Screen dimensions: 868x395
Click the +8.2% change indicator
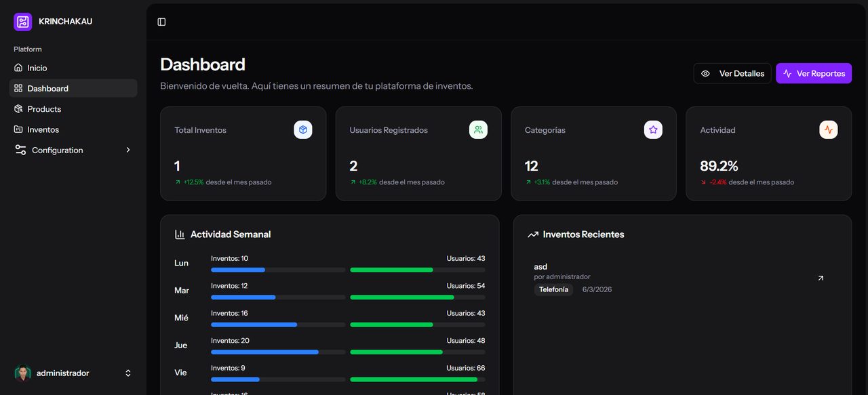[368, 182]
